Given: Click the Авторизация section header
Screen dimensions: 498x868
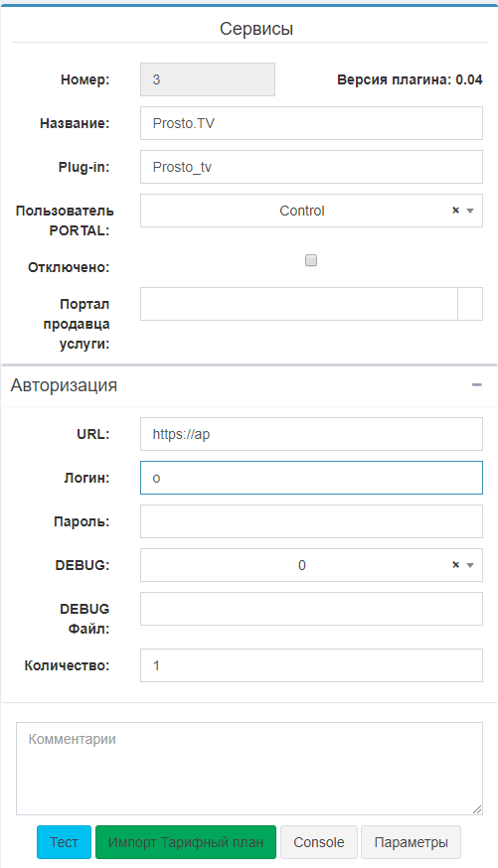Looking at the screenshot, I should pos(64,384).
